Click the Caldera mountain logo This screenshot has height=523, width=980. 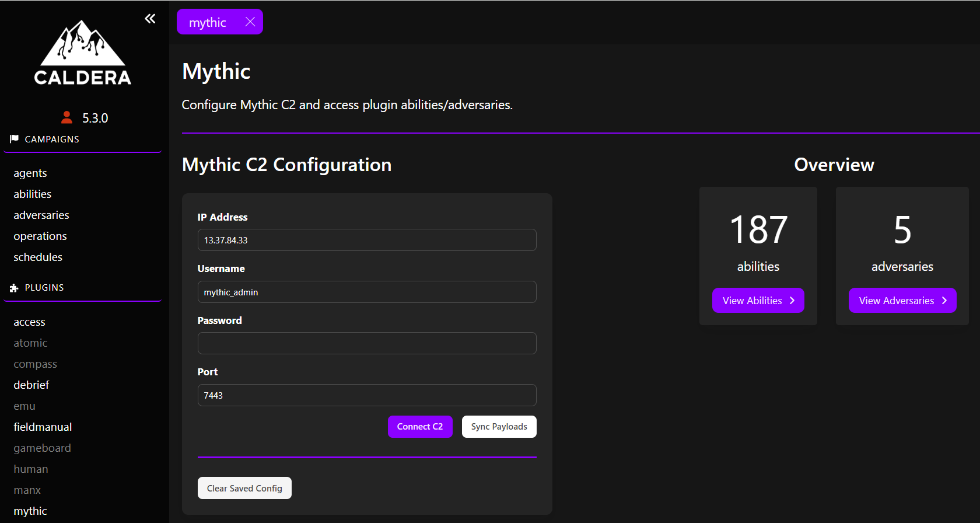click(83, 53)
